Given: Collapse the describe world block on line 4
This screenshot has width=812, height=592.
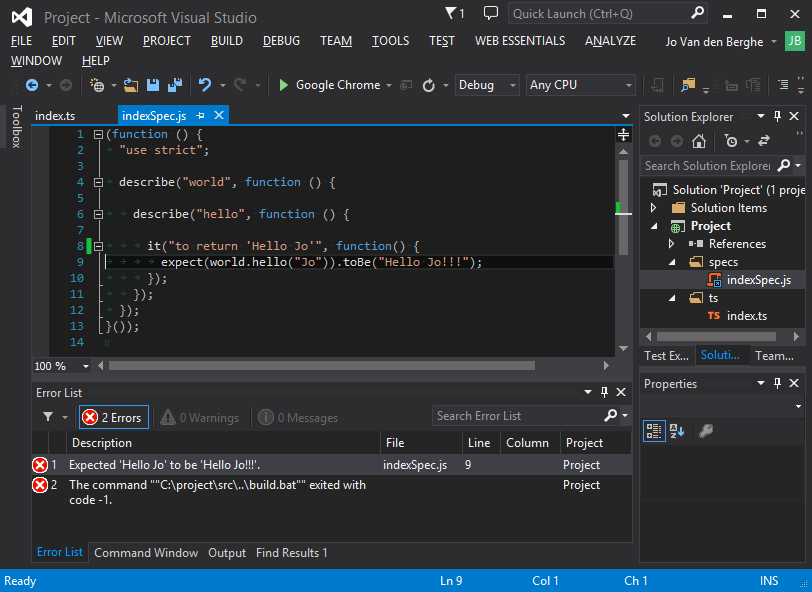Looking at the screenshot, I should 98,182.
